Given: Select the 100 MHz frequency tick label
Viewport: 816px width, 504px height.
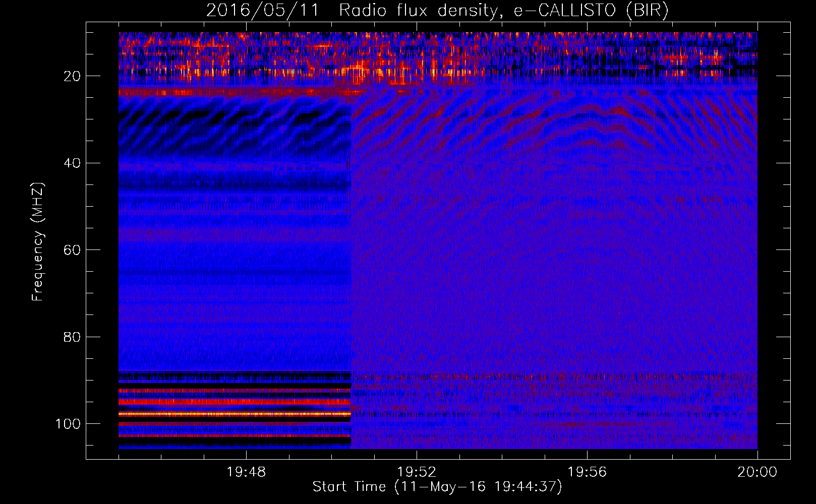Looking at the screenshot, I should (x=68, y=424).
